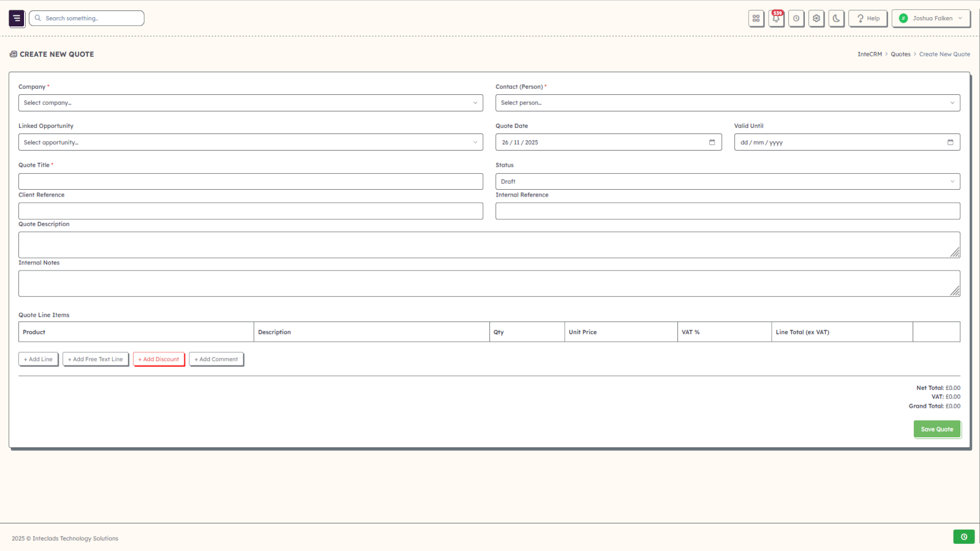Click the Add Free Text Line button

click(96, 359)
